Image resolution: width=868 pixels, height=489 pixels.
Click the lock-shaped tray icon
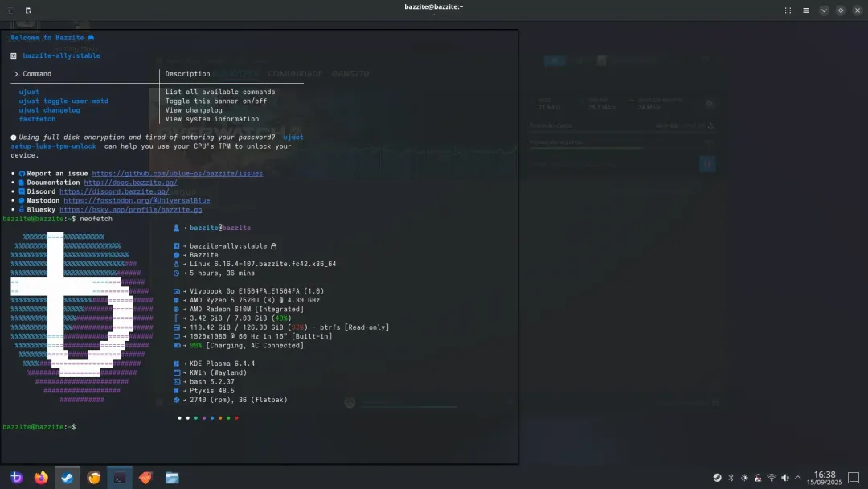click(x=758, y=478)
